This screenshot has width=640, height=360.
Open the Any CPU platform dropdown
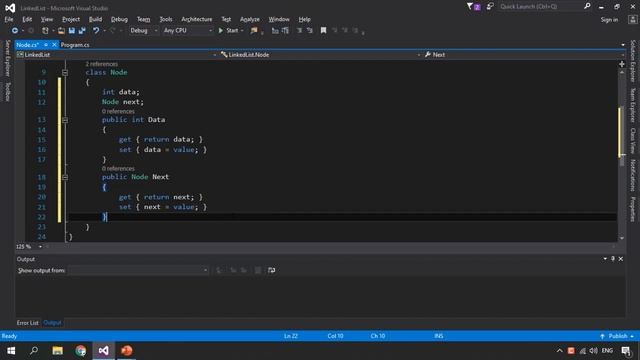188,31
